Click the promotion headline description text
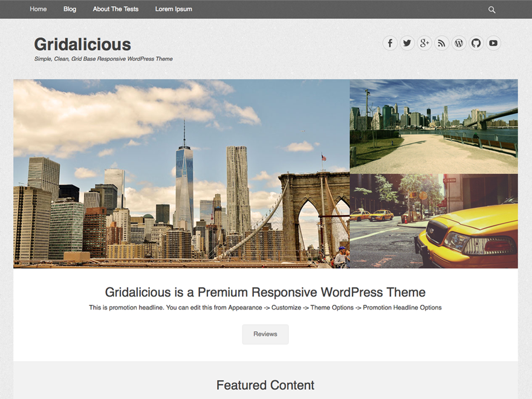The width and height of the screenshot is (532, 399). (x=265, y=307)
